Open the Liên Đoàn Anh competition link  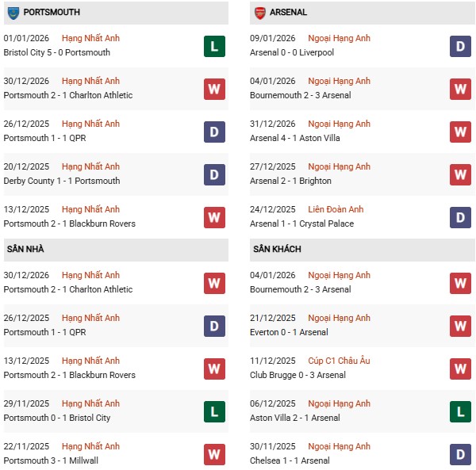click(335, 209)
